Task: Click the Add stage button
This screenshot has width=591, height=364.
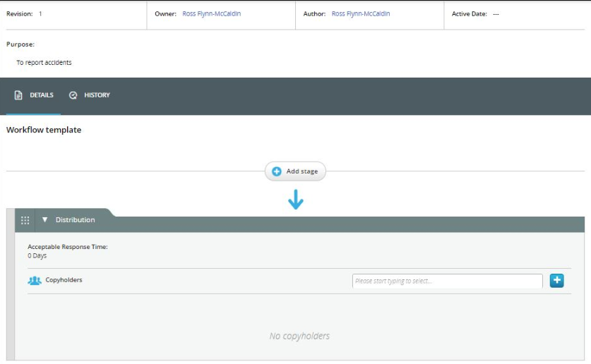Action: (x=295, y=171)
